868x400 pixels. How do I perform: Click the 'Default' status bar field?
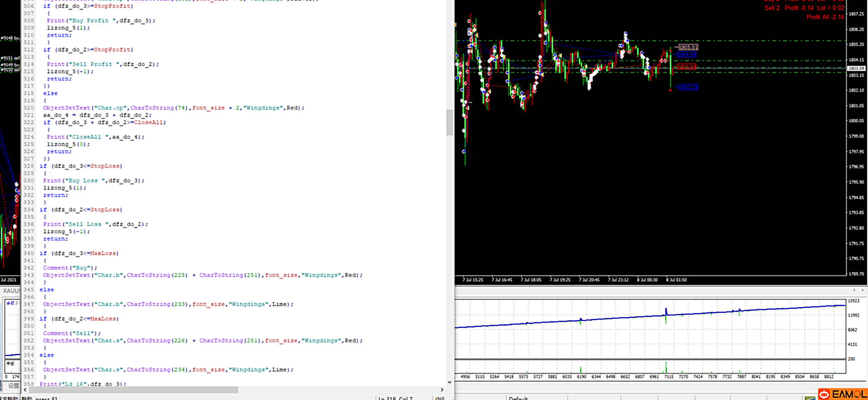tap(518, 398)
